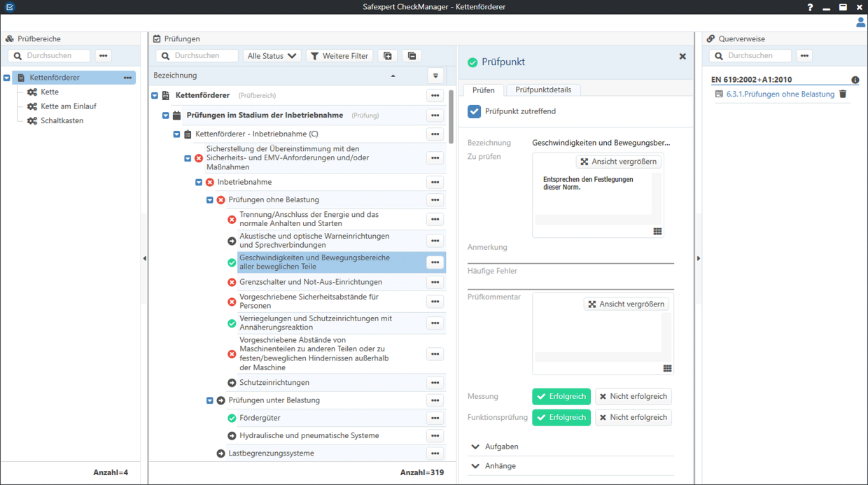
Task: Click the info icon beside EN 619:2002+A1:2010
Action: point(855,80)
